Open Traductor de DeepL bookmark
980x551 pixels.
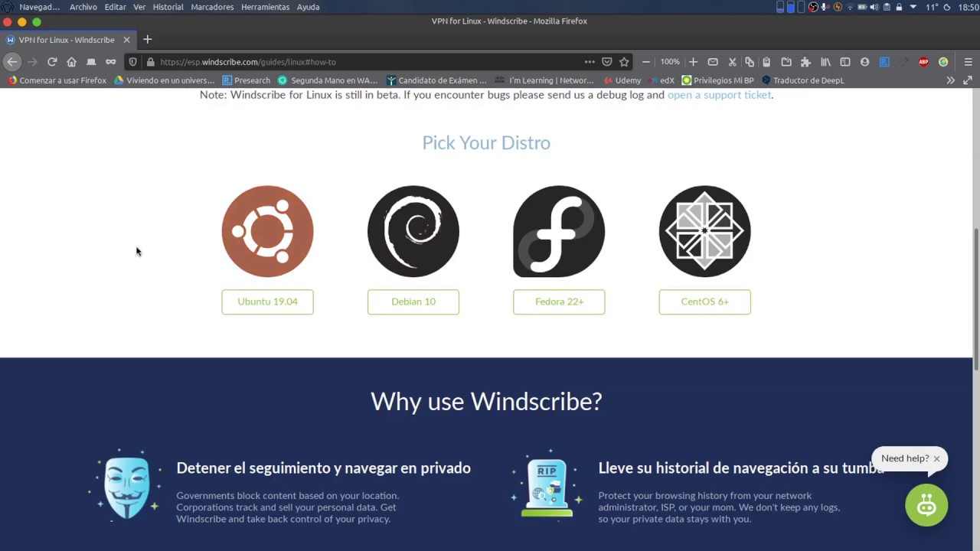click(802, 80)
